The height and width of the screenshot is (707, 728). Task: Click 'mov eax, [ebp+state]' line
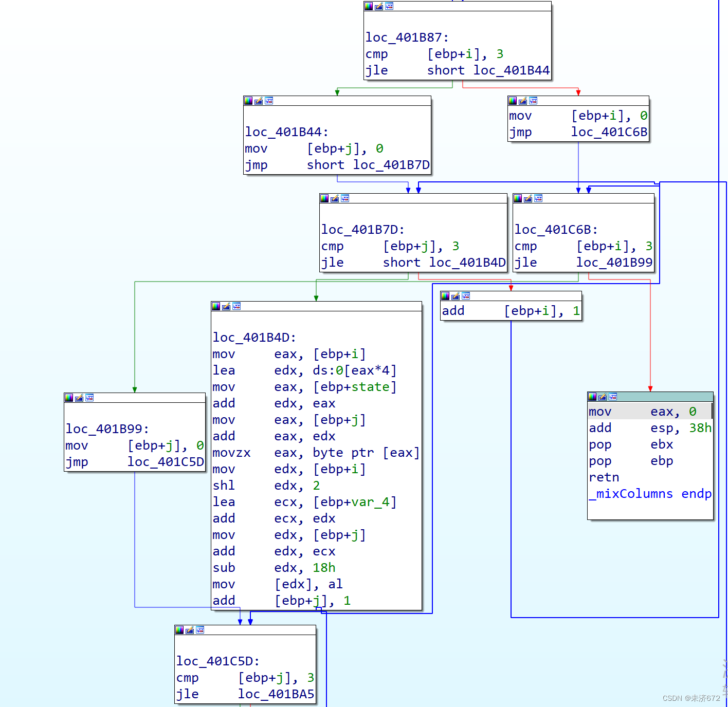[x=304, y=387]
